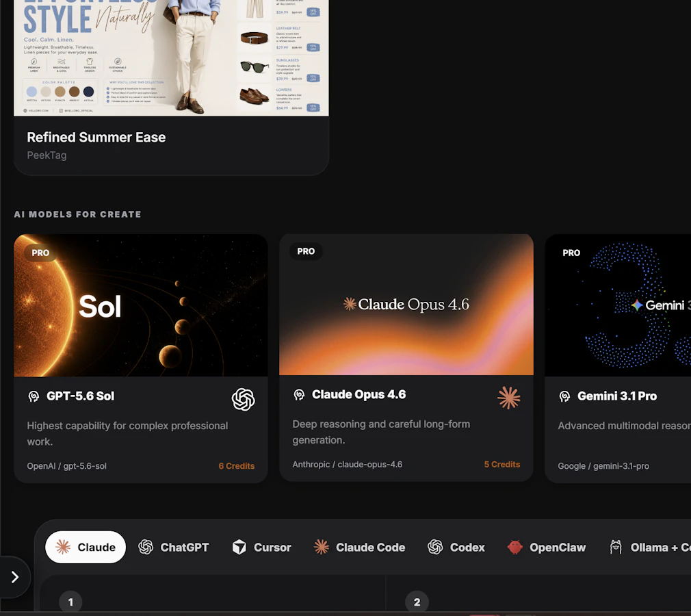Screen dimensions: 691x616
Task: Open the GPT-5.6 Sol cover image
Action: (140, 305)
